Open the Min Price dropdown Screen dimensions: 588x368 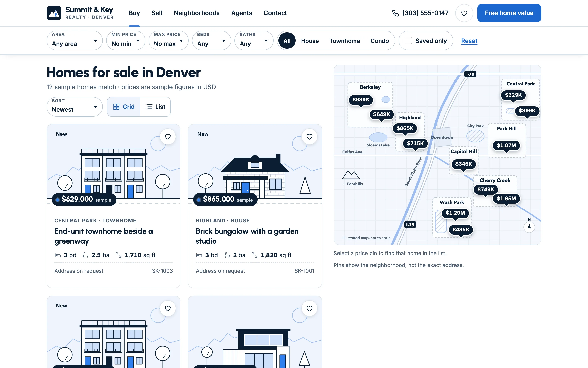tap(126, 40)
